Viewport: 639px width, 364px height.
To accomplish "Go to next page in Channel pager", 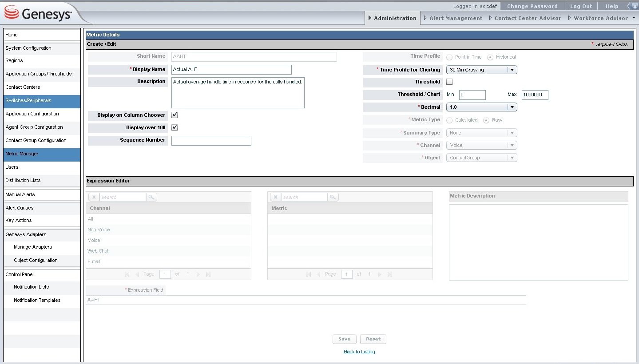I will point(198,274).
